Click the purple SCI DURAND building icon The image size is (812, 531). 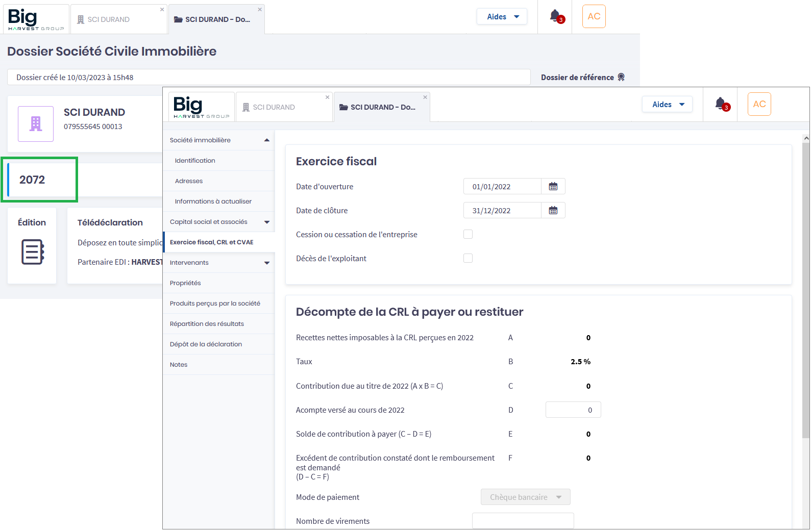(36, 124)
